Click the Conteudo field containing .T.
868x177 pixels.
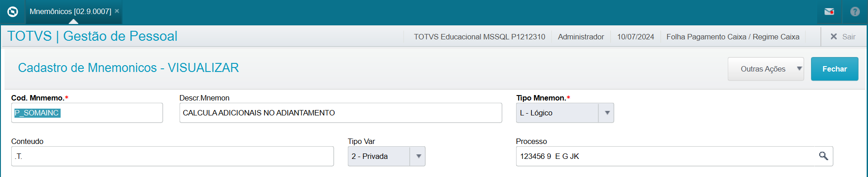coord(172,156)
